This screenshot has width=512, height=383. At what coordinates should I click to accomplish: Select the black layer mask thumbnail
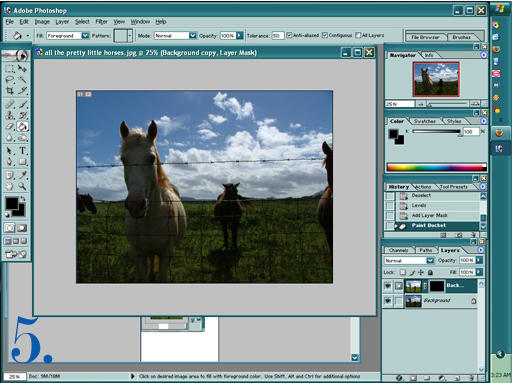click(x=437, y=286)
